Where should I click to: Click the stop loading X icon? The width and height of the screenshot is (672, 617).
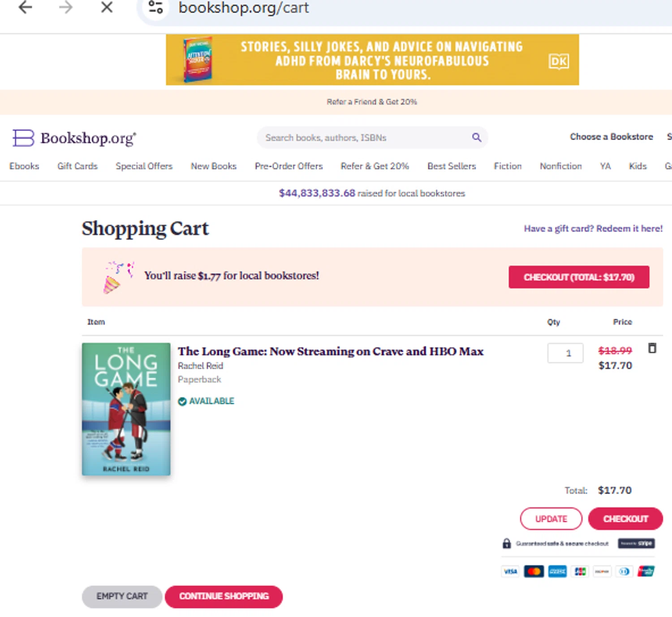pyautogui.click(x=107, y=8)
